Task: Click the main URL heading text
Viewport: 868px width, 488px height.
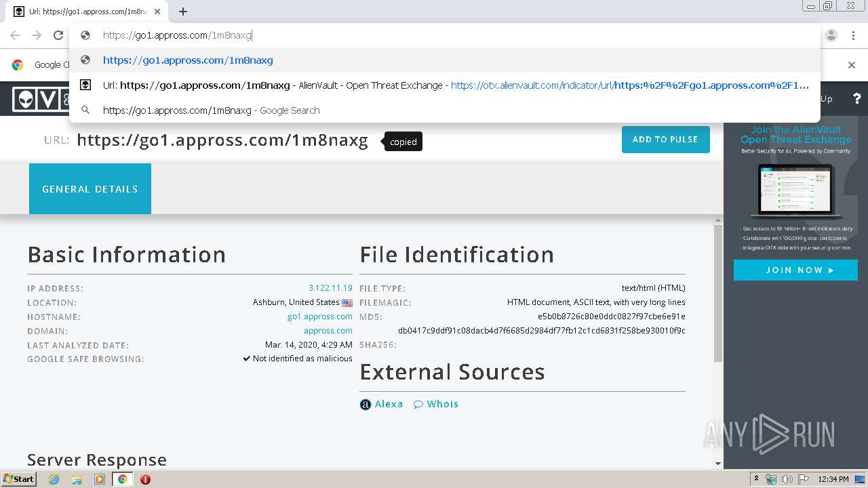Action: 222,140
